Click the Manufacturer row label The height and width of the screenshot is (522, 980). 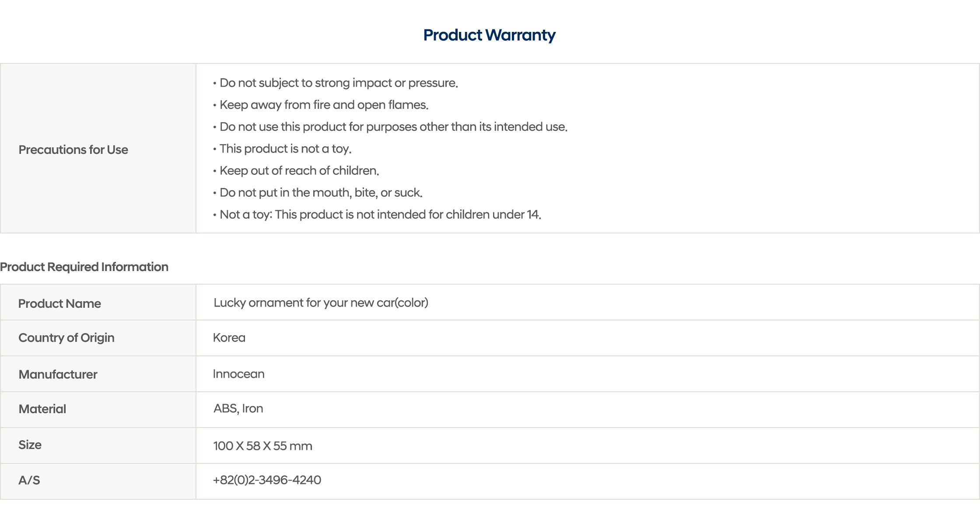[x=58, y=374]
